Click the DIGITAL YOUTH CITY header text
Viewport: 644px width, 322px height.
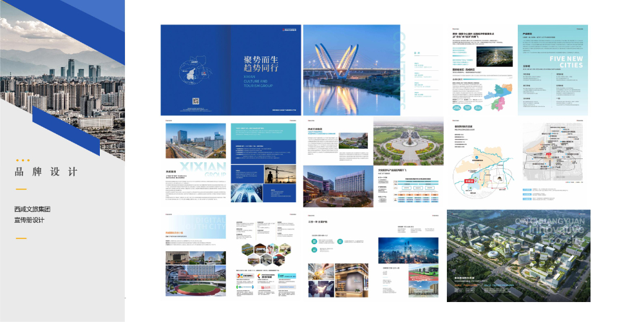(x=205, y=223)
